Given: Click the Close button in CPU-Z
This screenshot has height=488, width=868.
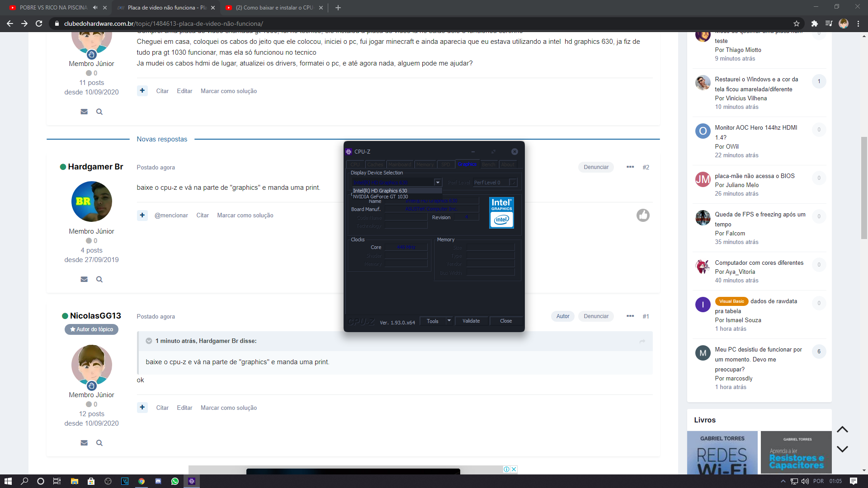Looking at the screenshot, I should (506, 321).
